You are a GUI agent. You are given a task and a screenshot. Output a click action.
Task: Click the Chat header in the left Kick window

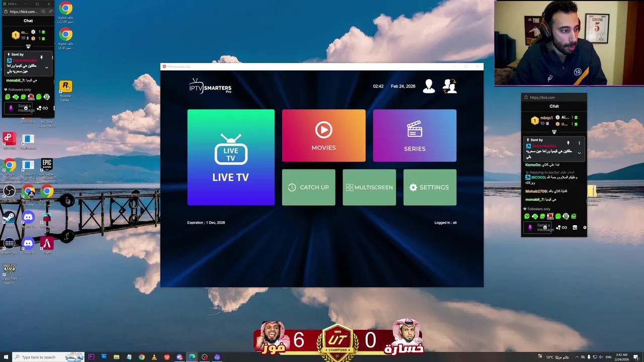click(28, 21)
